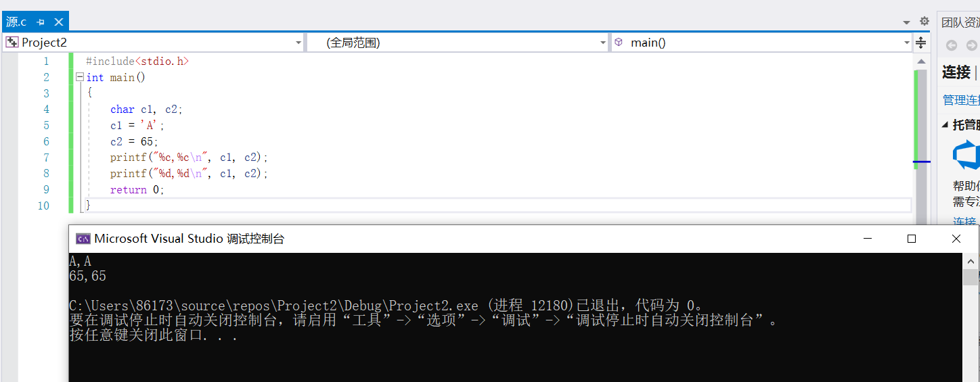The width and height of the screenshot is (980, 382).
Task: Click the Azure DevOps logo
Action: (966, 156)
